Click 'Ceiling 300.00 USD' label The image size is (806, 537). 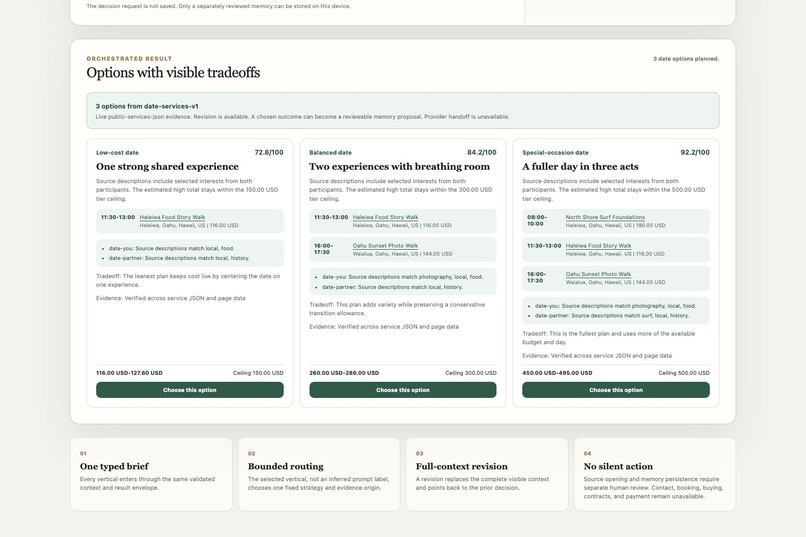[x=471, y=373]
